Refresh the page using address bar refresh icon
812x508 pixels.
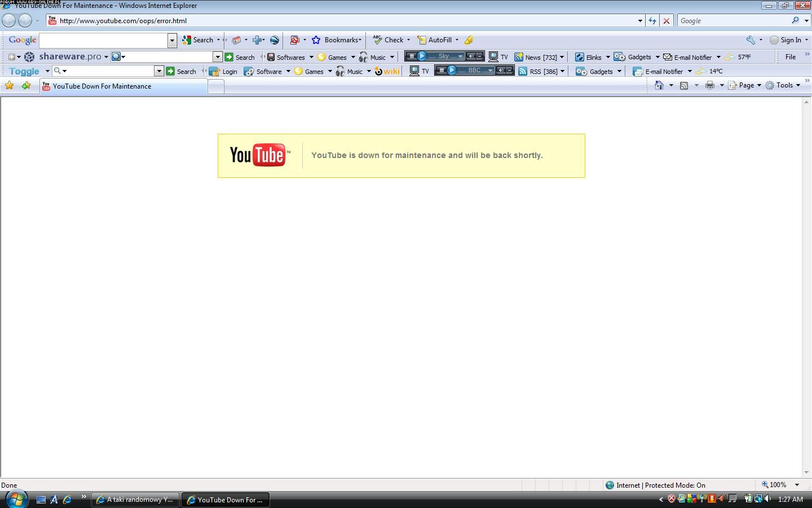652,20
